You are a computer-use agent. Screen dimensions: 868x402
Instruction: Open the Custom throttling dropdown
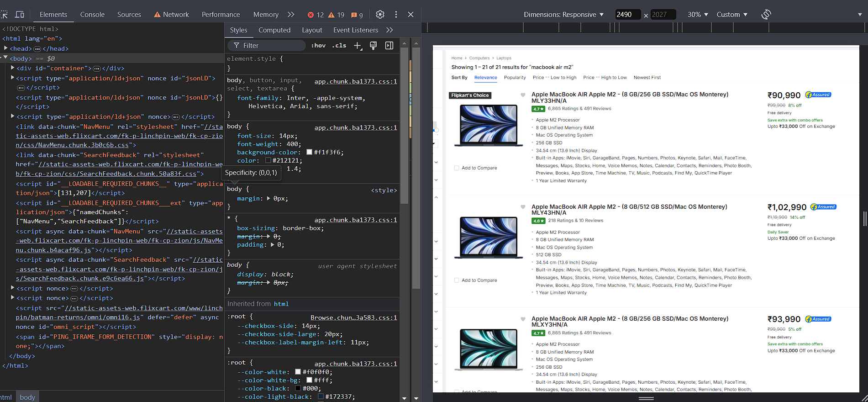point(732,15)
